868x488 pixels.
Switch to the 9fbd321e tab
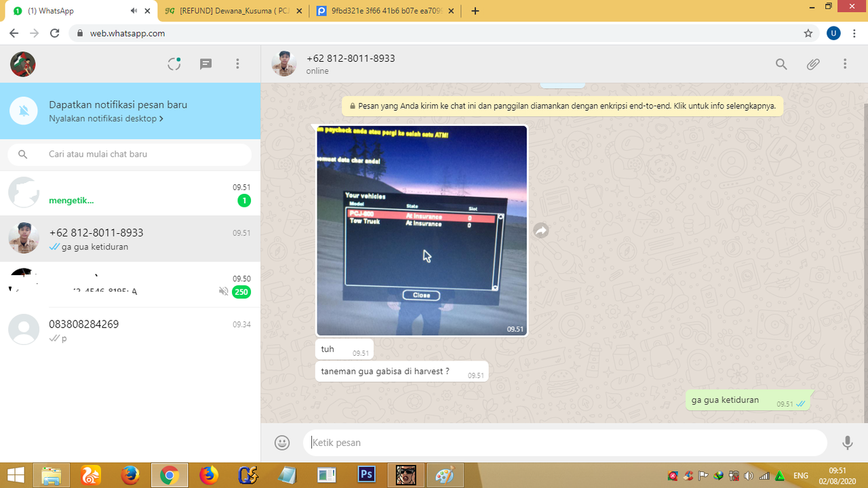tap(384, 11)
